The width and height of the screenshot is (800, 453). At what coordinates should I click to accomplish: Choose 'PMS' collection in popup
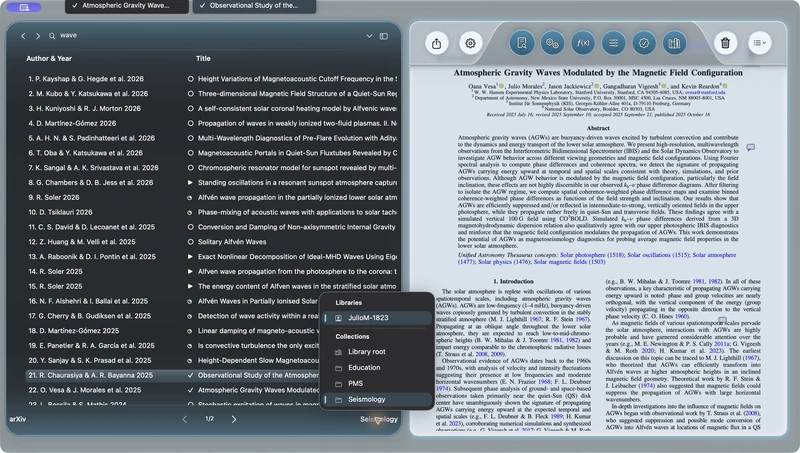point(378,384)
